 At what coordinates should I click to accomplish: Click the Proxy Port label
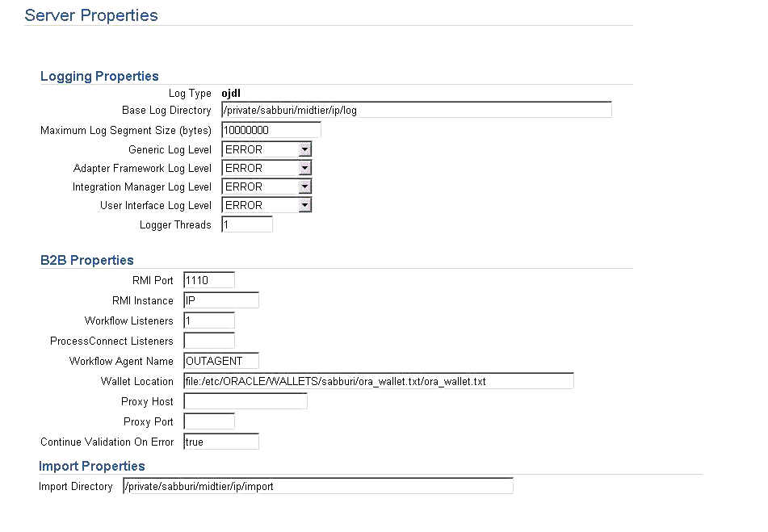coord(149,421)
